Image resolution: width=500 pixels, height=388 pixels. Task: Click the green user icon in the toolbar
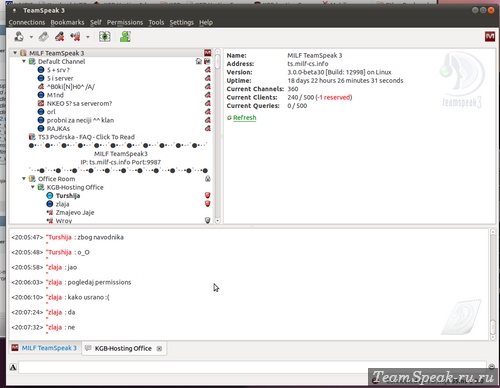click(125, 36)
